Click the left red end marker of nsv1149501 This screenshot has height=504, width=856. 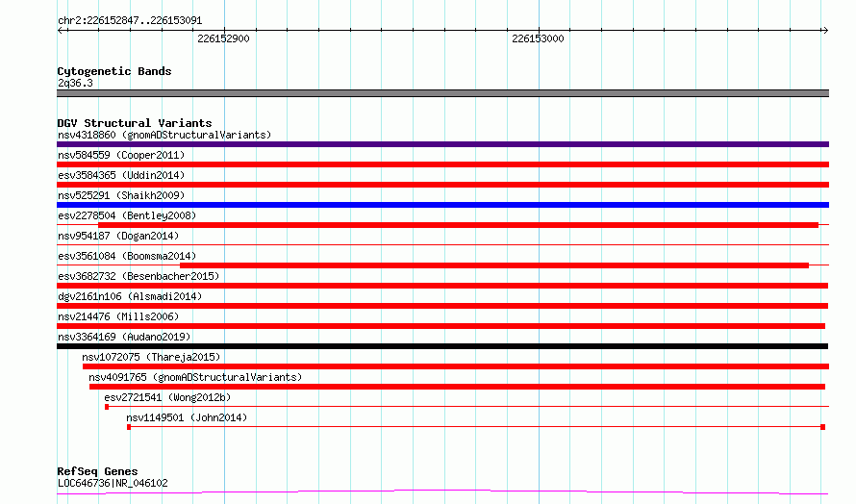click(129, 427)
